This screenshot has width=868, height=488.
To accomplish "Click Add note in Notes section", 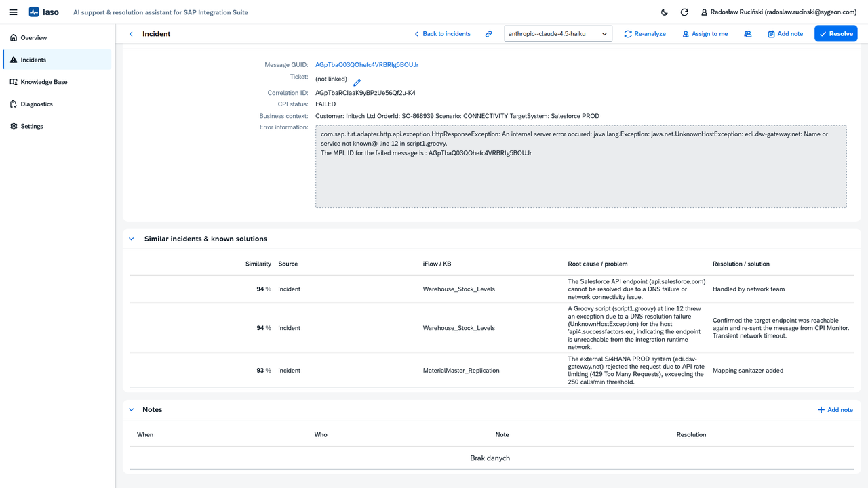I will point(835,410).
